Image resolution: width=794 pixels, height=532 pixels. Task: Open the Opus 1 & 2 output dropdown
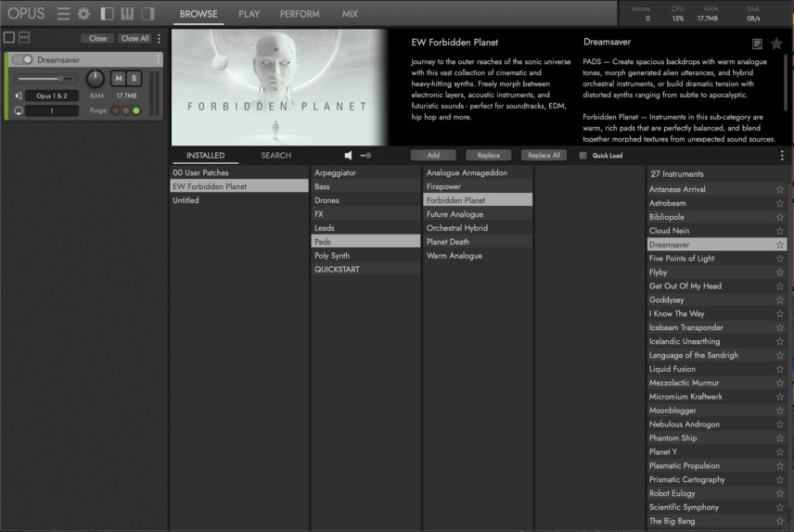(x=52, y=95)
